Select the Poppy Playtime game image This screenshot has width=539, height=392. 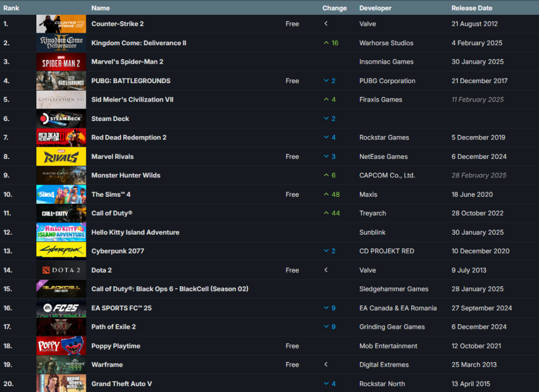[61, 346]
